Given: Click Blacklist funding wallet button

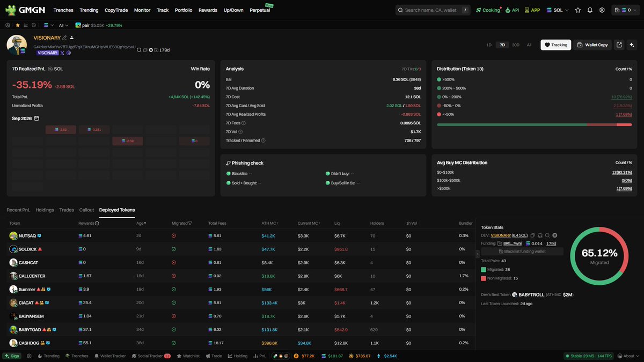Looking at the screenshot, I should pyautogui.click(x=522, y=251).
